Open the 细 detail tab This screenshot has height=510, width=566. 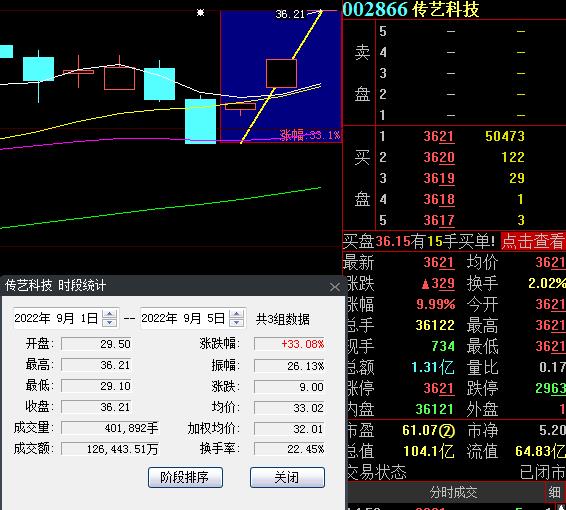(554, 492)
